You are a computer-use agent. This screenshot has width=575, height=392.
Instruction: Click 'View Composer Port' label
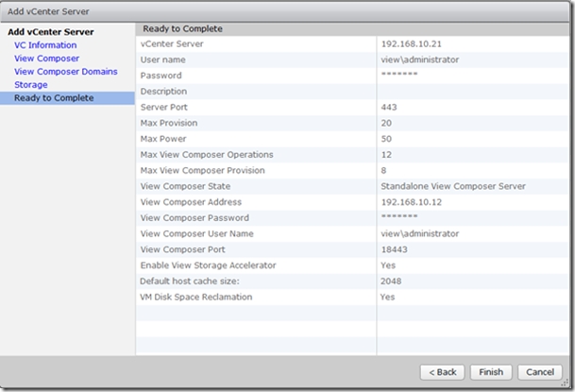(x=182, y=249)
